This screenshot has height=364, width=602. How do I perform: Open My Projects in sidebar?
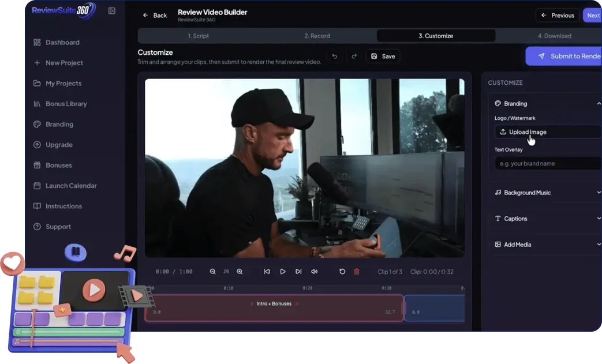(x=57, y=83)
